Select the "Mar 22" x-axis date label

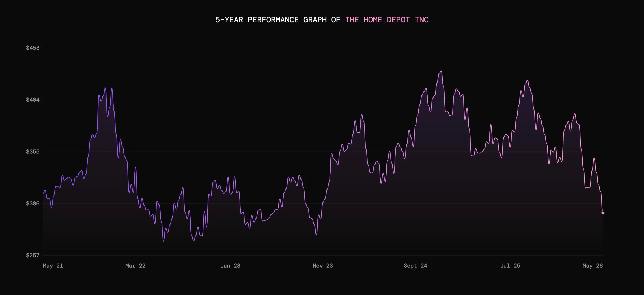pos(135,266)
